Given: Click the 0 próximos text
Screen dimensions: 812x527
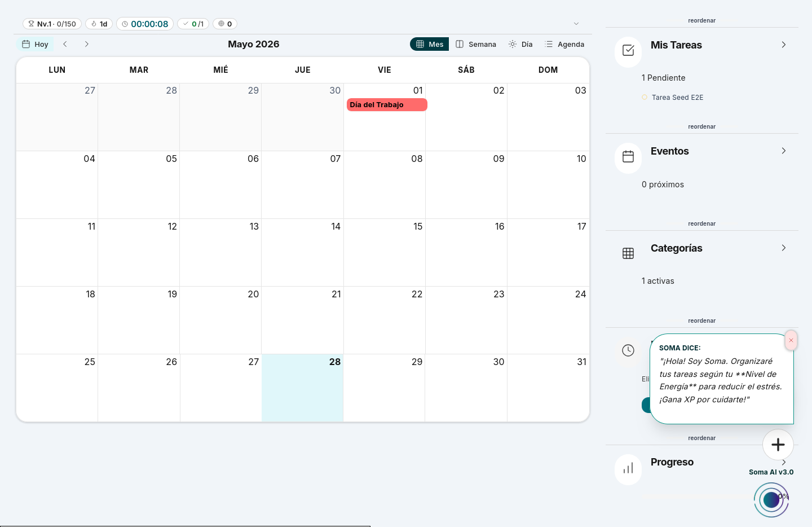Looking at the screenshot, I should coord(663,185).
